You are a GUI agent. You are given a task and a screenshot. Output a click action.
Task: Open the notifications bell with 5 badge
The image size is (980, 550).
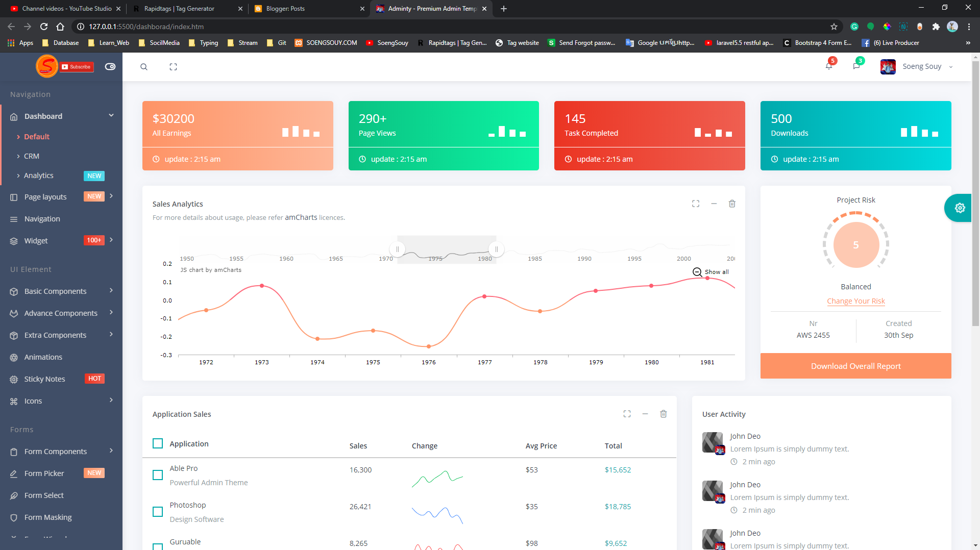tap(829, 66)
